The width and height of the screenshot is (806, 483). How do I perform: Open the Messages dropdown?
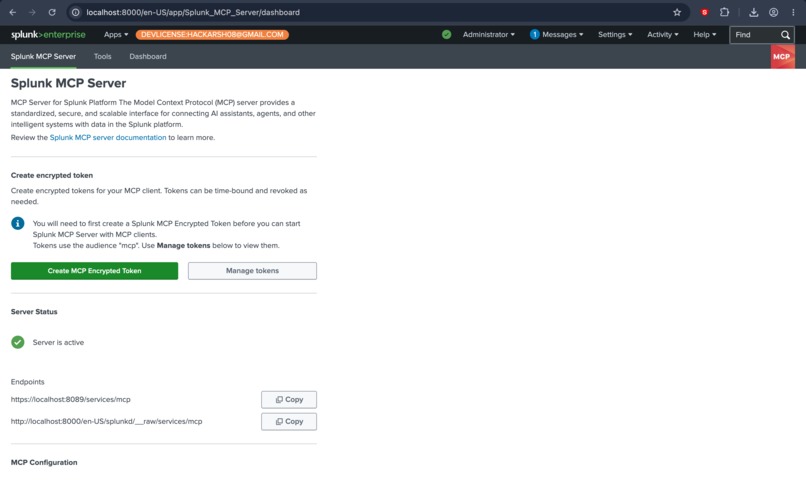tap(562, 34)
